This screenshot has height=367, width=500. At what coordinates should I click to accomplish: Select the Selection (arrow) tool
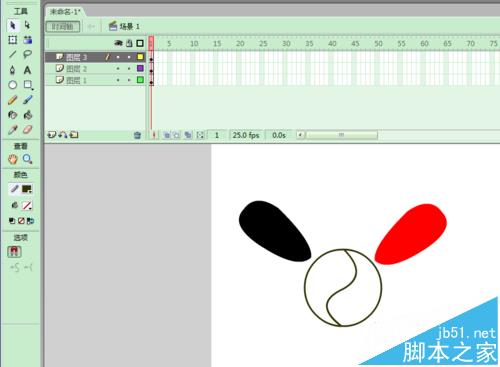(x=13, y=25)
